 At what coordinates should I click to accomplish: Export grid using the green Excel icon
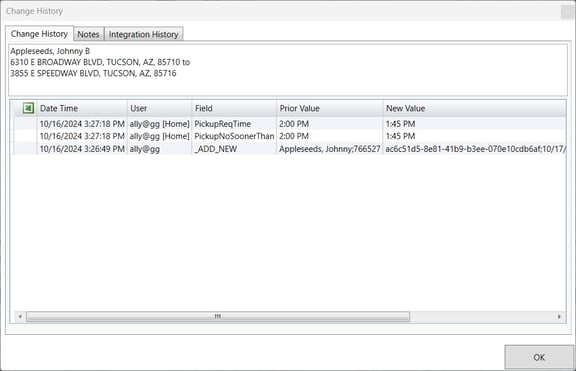[28, 108]
